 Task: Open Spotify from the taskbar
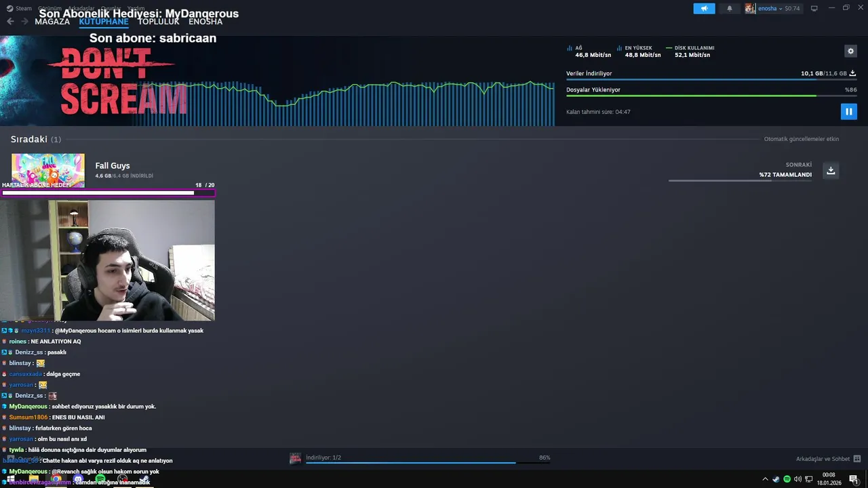coord(100,479)
